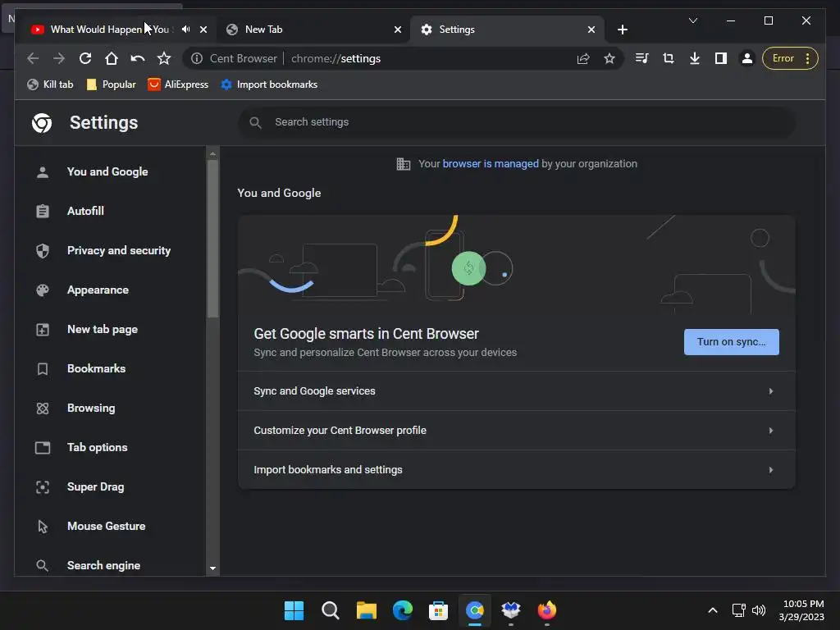Image resolution: width=840 pixels, height=630 pixels.
Task: Activate the crop screenshot tool icon
Action: [x=668, y=58]
